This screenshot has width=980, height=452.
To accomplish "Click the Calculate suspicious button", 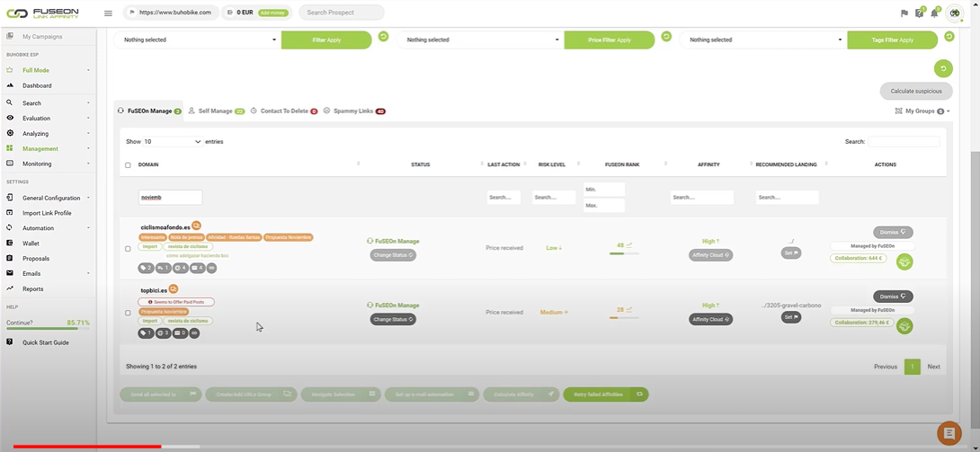I will click(x=915, y=91).
